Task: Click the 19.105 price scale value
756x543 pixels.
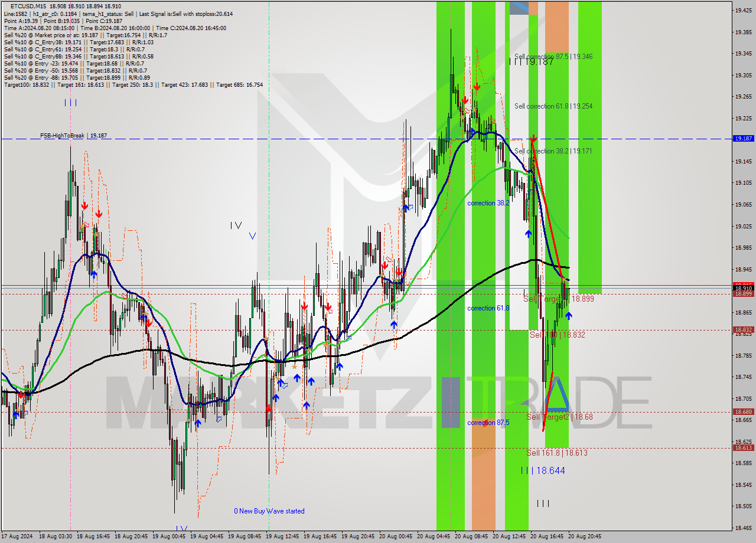Action: coord(743,182)
